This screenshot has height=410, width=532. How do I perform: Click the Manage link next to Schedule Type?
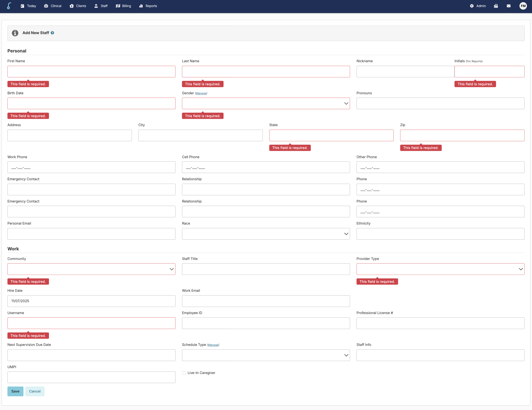(213, 345)
